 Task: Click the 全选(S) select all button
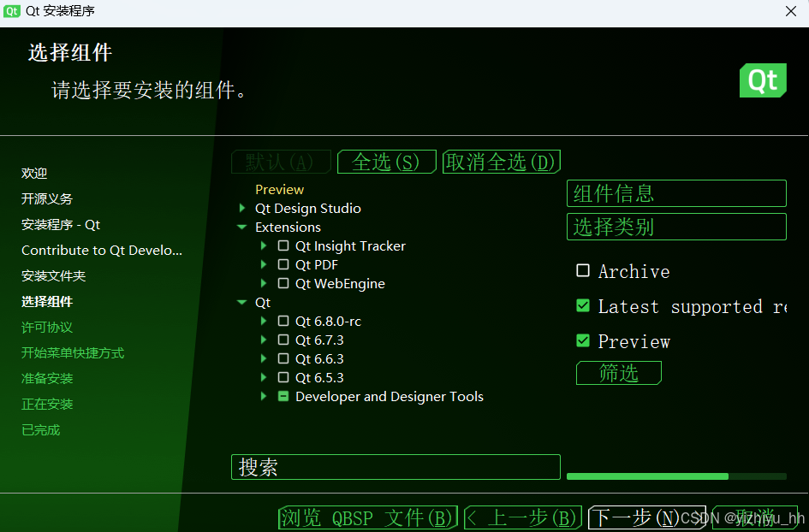point(386,162)
